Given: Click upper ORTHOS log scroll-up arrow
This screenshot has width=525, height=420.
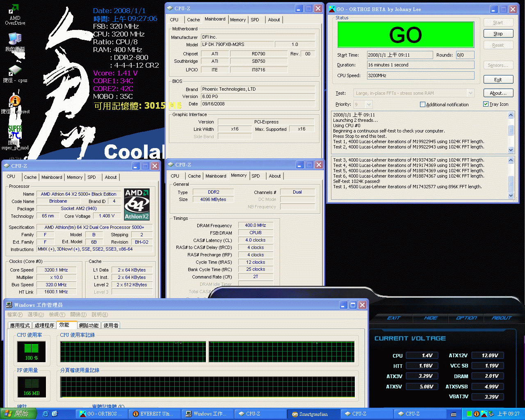Looking at the screenshot, I should 511,115.
